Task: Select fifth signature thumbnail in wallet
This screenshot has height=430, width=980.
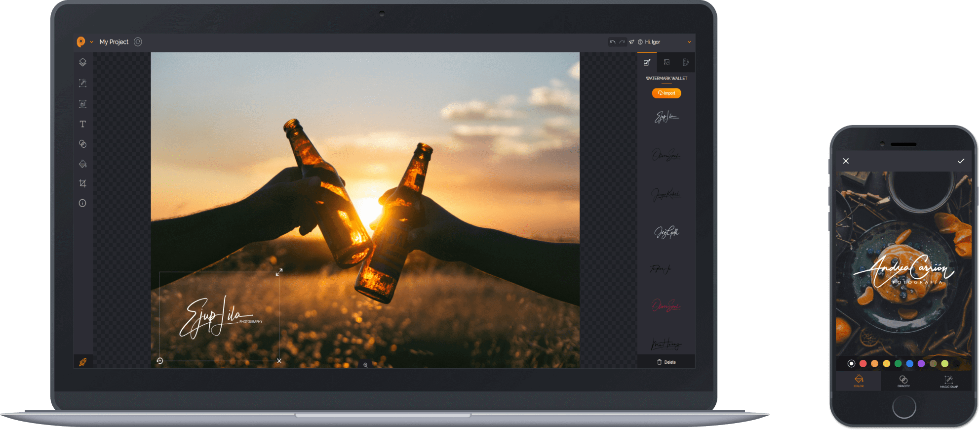Action: pos(661,269)
